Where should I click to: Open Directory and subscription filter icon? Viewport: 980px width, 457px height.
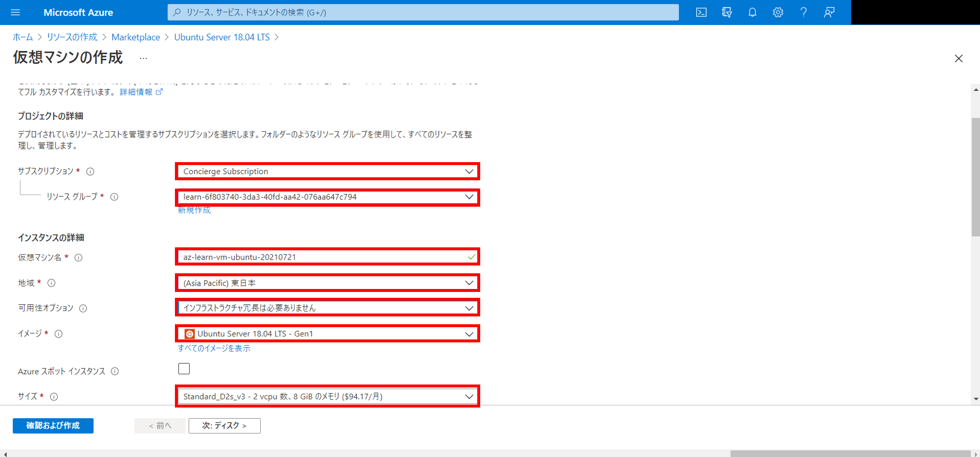(727, 12)
